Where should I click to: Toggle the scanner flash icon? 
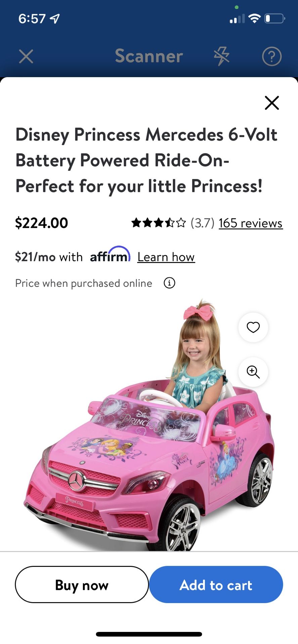[222, 56]
